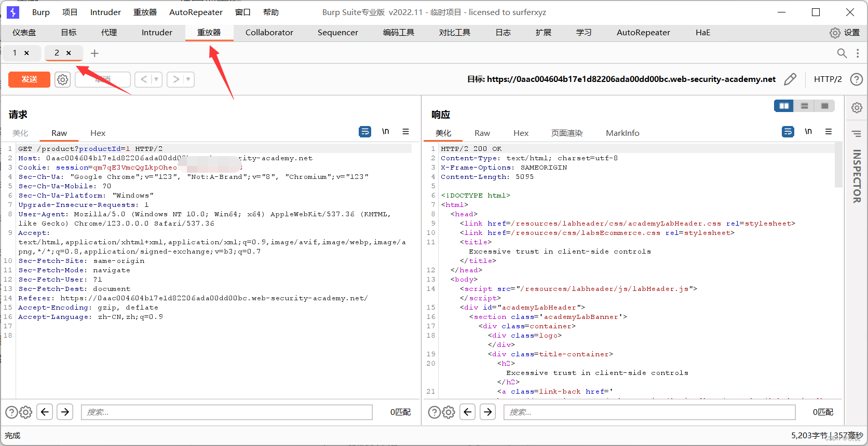Open back history dropdown arrow
Viewport: 868px width, 446px height.
[x=156, y=79]
